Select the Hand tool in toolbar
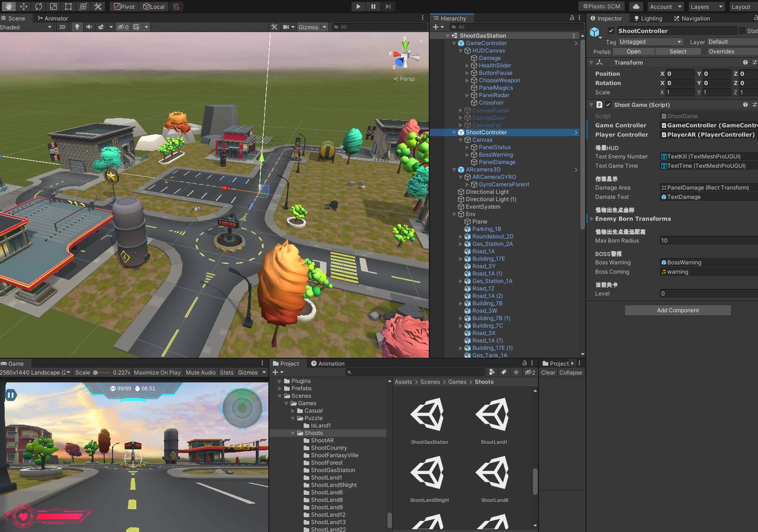This screenshot has width=758, height=532. [x=8, y=7]
